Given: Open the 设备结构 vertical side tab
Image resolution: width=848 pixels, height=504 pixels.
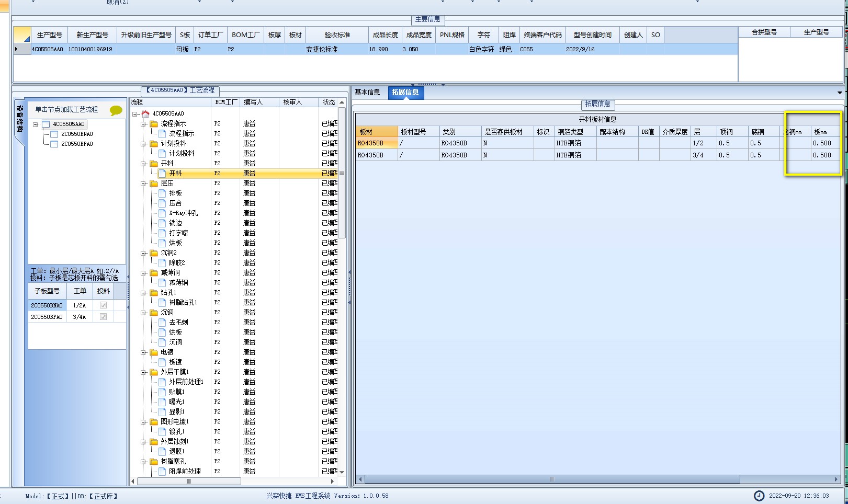Looking at the screenshot, I should click(x=19, y=118).
